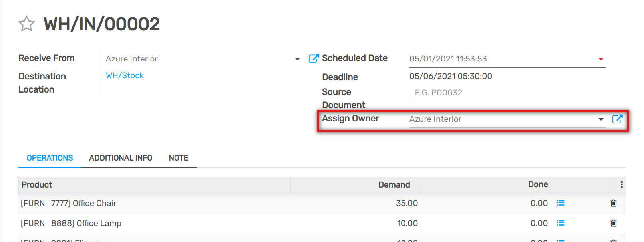The width and height of the screenshot is (644, 242).
Task: Open the Note tab
Action: [x=178, y=158]
